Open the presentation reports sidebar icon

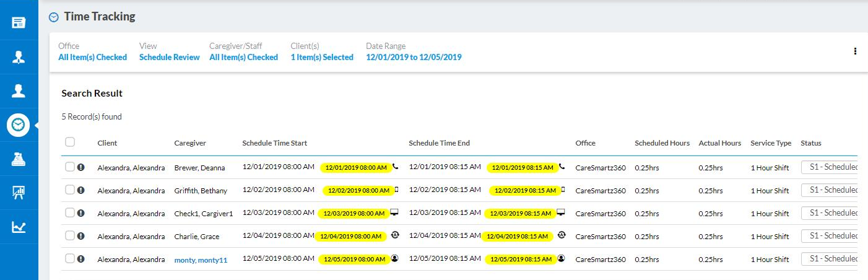(x=19, y=193)
